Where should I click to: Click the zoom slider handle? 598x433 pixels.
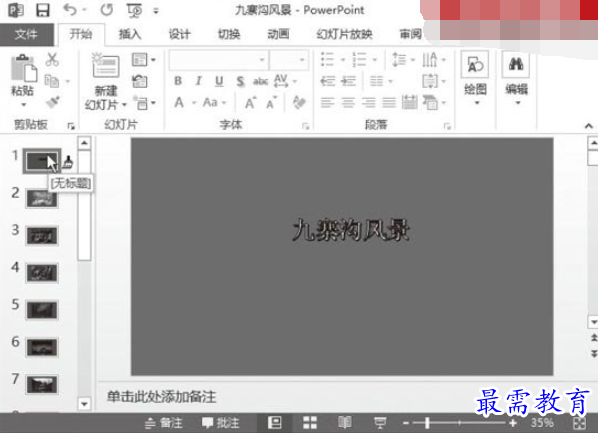[428, 423]
